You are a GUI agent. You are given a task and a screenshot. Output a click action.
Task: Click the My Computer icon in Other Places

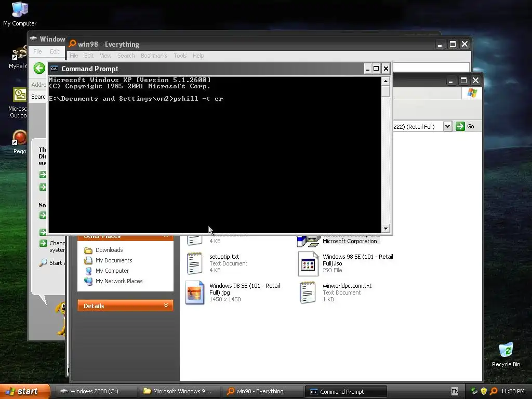pos(88,271)
